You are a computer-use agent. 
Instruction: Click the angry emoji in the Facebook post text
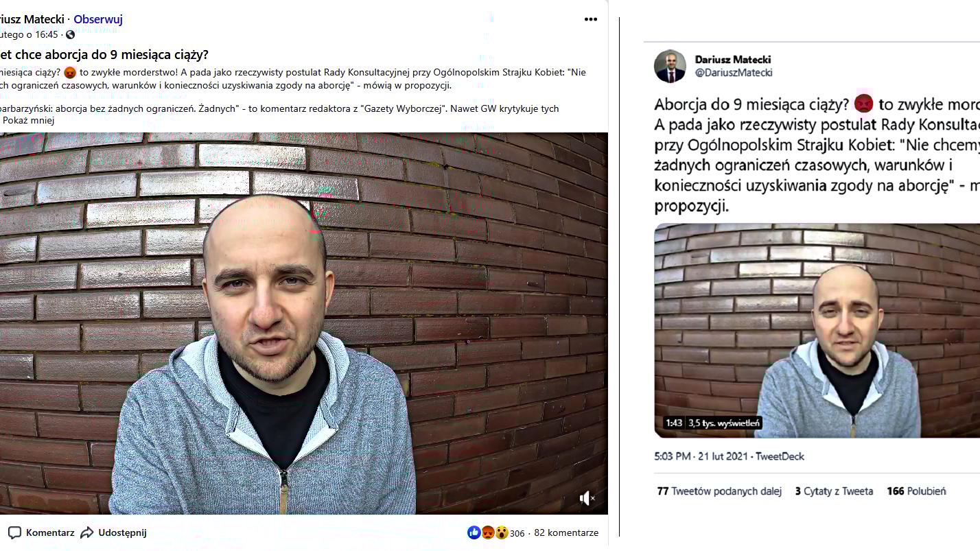tap(69, 73)
